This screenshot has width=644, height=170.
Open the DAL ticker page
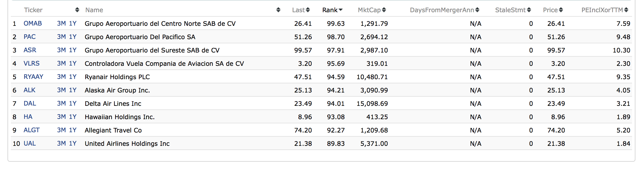[30, 103]
